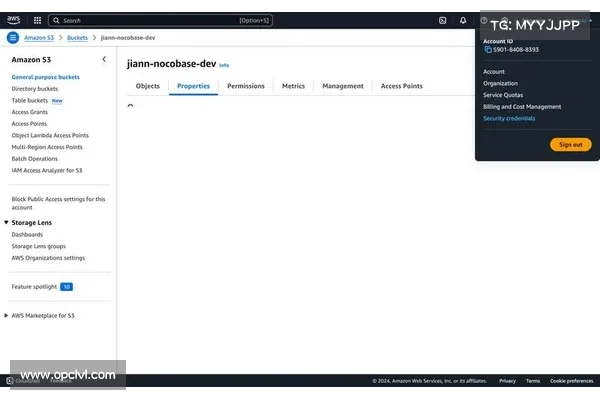This screenshot has height=400, width=600.
Task: Open Storage Lens groups
Action: pos(39,246)
